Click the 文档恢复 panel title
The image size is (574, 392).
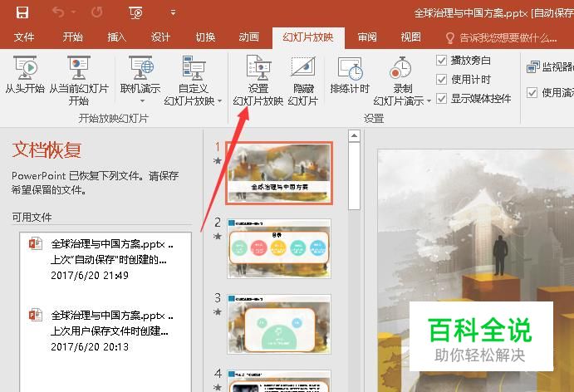[x=47, y=149]
